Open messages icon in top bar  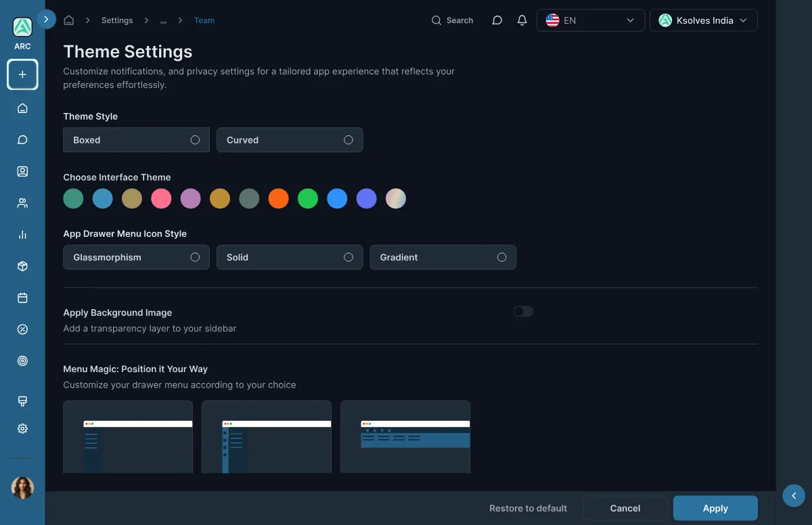pyautogui.click(x=497, y=20)
